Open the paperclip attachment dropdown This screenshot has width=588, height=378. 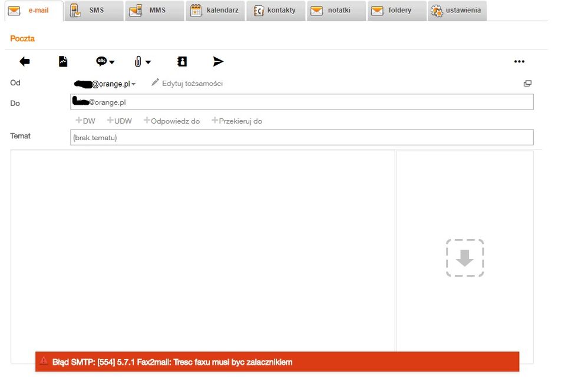[x=142, y=61]
